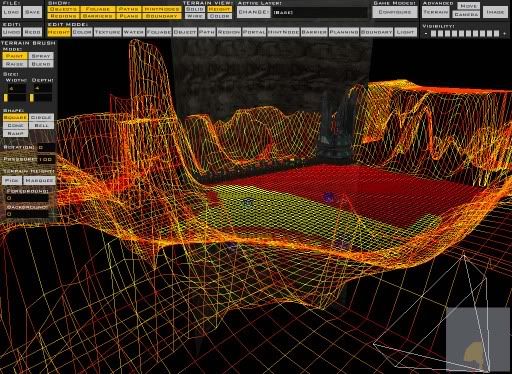Select the Planning edit mode
Viewport: 512px width, 374px height.
pos(344,32)
